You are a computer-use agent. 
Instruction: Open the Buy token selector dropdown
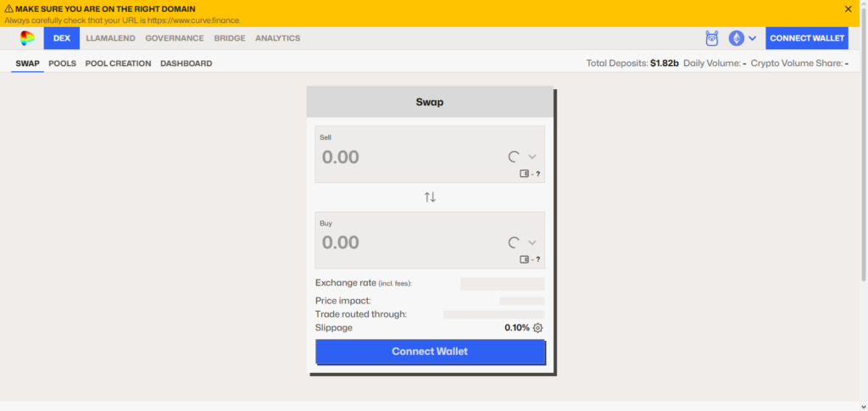pos(523,242)
